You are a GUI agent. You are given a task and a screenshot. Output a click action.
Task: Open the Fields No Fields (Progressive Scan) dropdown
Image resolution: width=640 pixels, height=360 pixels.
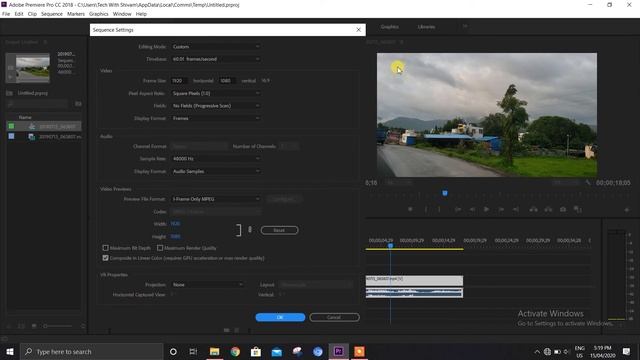(x=216, y=106)
